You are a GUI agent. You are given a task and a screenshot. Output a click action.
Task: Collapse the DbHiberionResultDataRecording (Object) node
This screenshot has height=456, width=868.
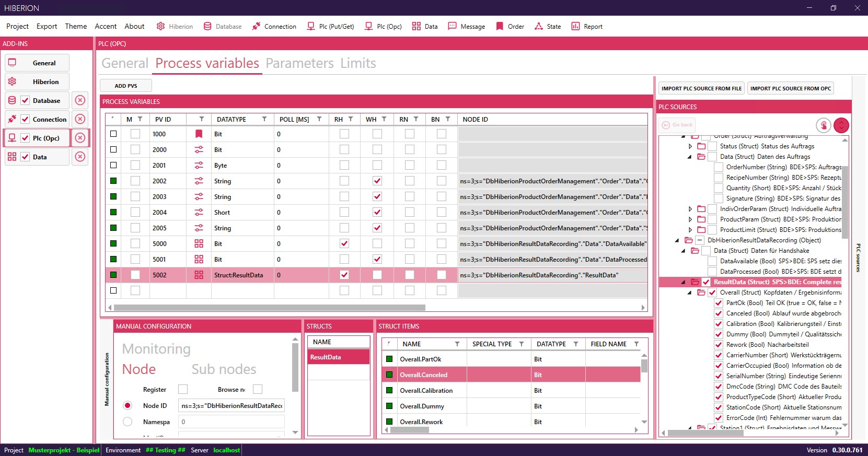tap(677, 240)
